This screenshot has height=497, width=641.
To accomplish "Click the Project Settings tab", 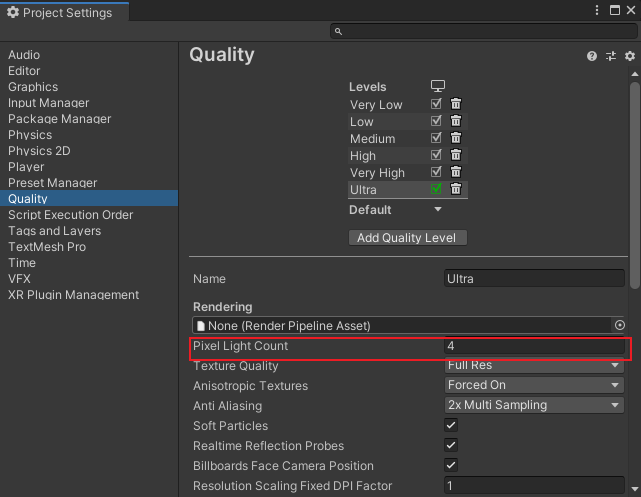I will point(65,12).
